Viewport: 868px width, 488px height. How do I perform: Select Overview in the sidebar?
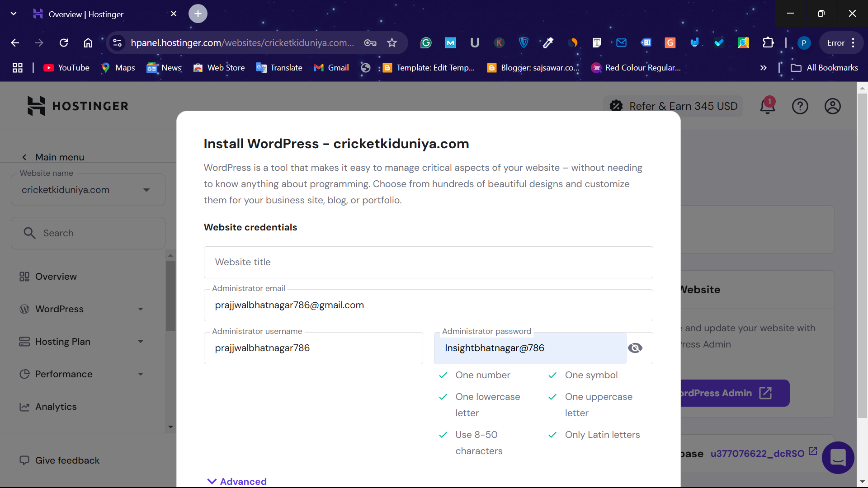(x=56, y=277)
